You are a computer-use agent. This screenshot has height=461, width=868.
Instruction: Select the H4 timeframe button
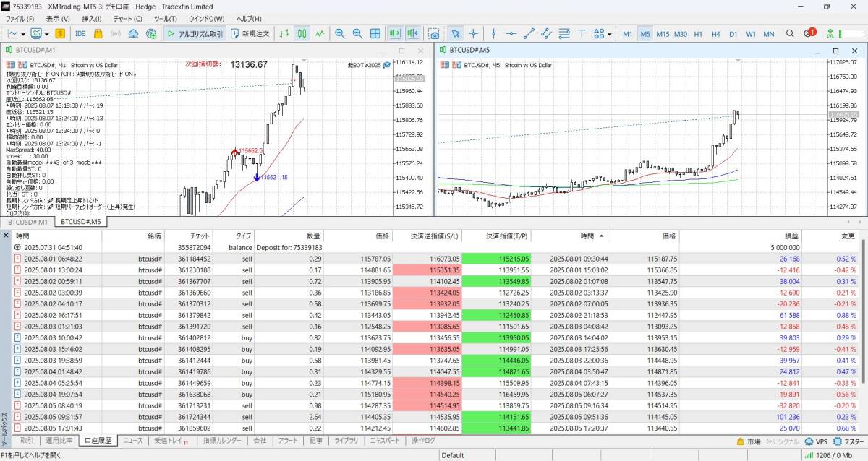(715, 33)
